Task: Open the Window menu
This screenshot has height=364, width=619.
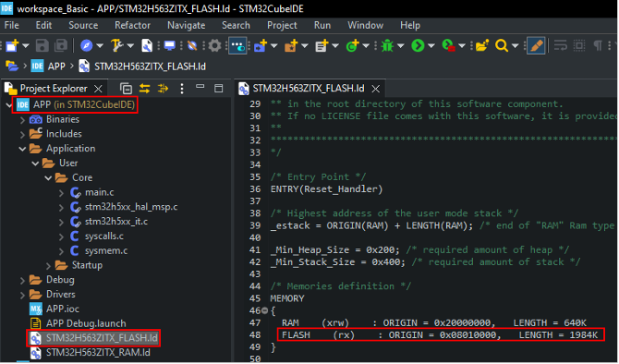Action: pos(365,25)
